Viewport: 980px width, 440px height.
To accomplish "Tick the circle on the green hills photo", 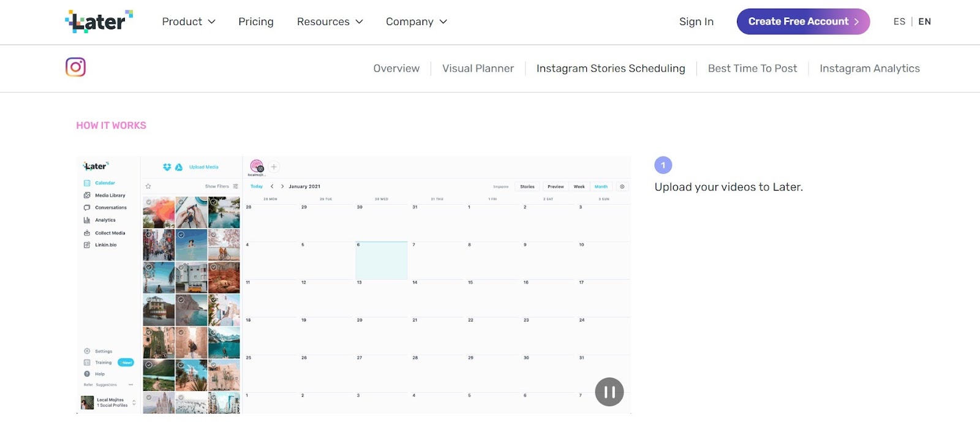I will pyautogui.click(x=149, y=365).
